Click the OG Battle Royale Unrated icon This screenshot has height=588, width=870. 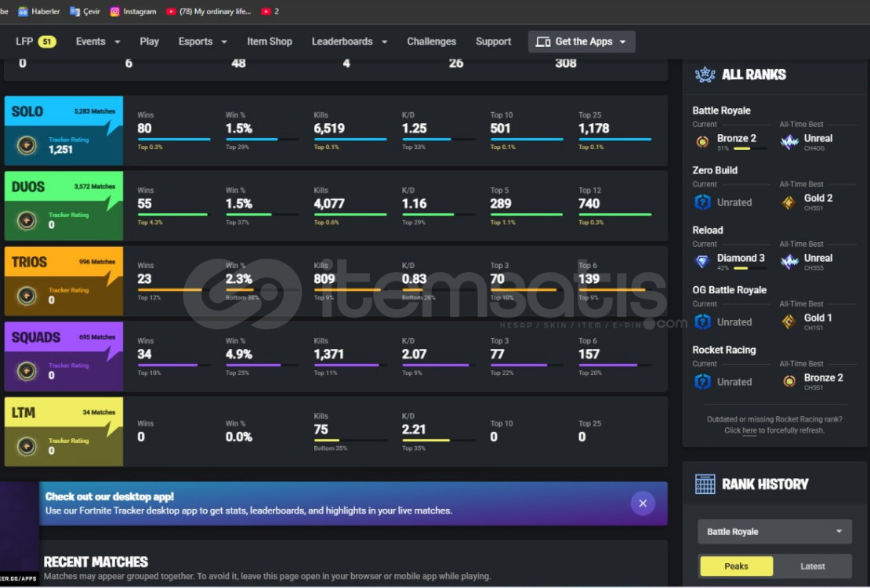pos(702,322)
